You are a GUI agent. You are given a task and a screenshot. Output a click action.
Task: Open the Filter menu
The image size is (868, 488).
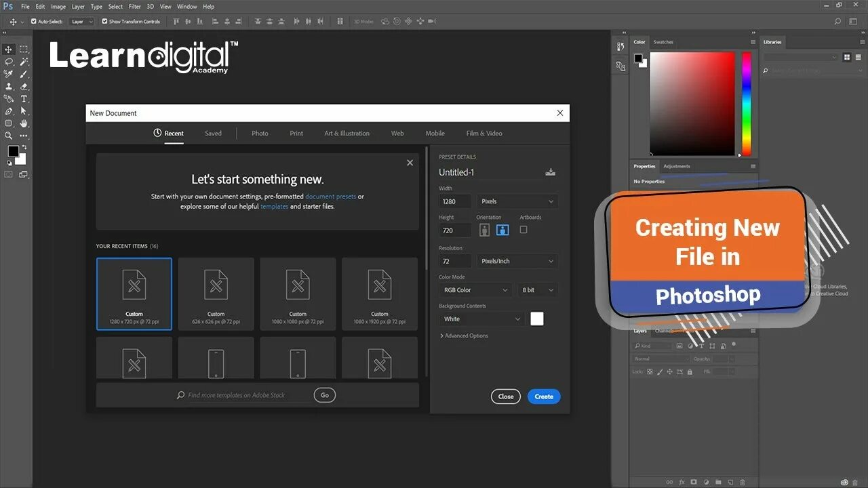click(x=135, y=7)
